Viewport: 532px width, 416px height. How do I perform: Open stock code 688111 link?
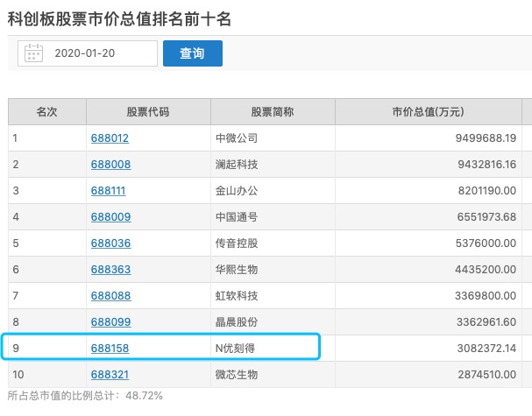click(110, 191)
